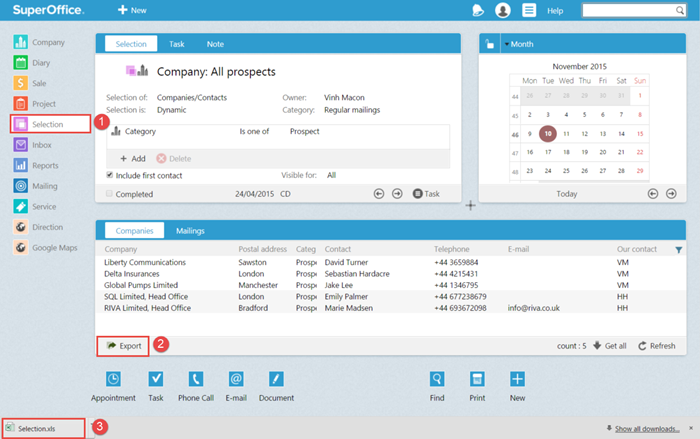700x439 pixels.
Task: Click the info@riva.co.uk email address
Action: click(x=533, y=308)
